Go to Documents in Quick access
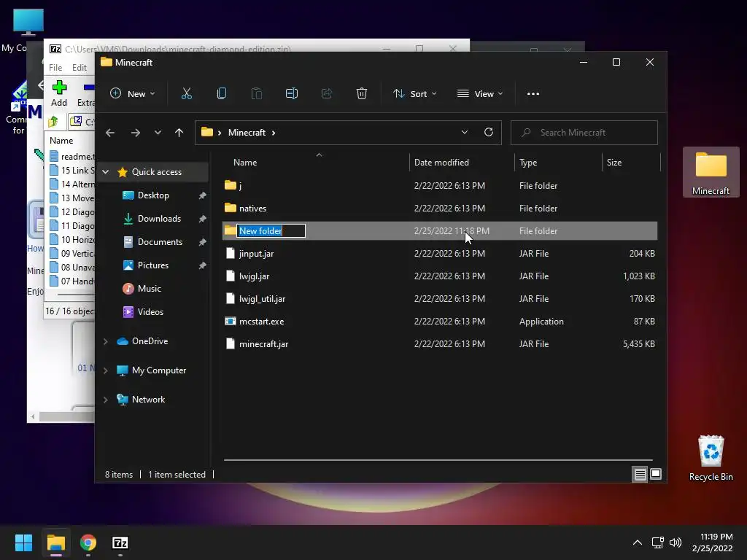 tap(160, 242)
